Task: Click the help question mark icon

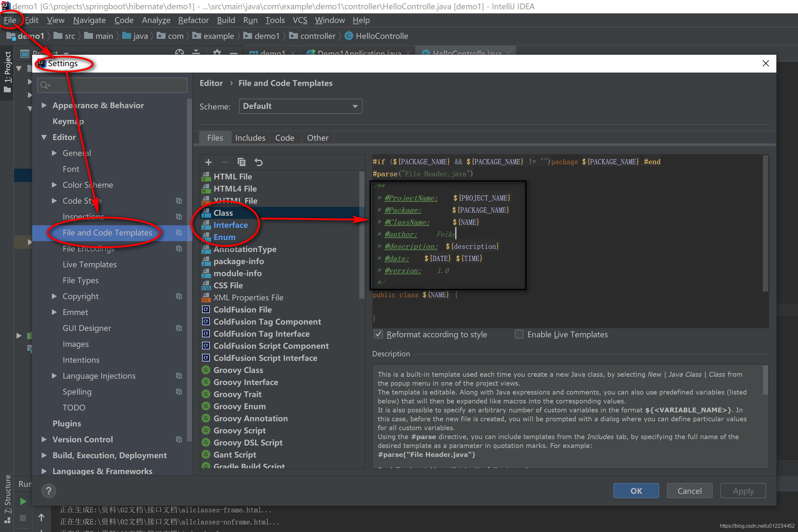Action: click(48, 491)
